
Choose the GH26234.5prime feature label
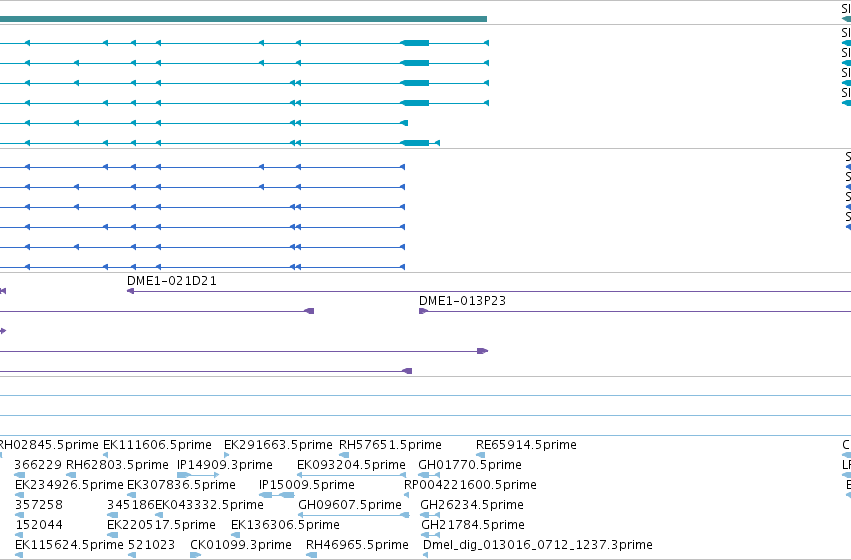pyautogui.click(x=472, y=505)
